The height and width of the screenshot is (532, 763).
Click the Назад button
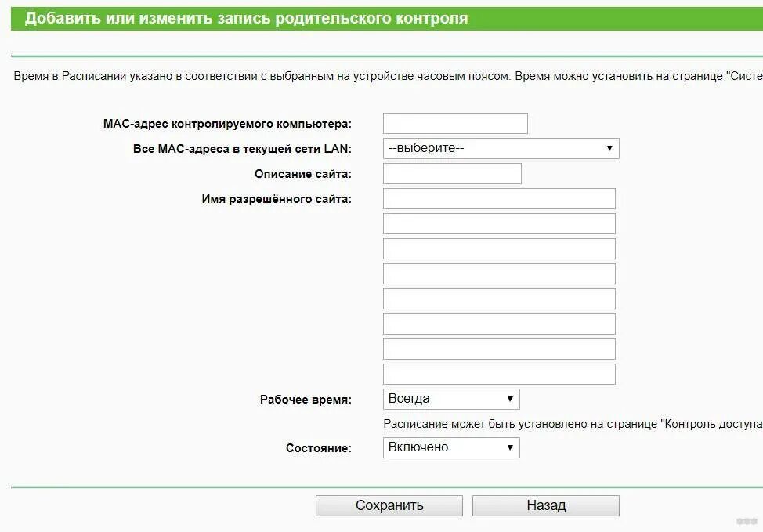click(546, 505)
